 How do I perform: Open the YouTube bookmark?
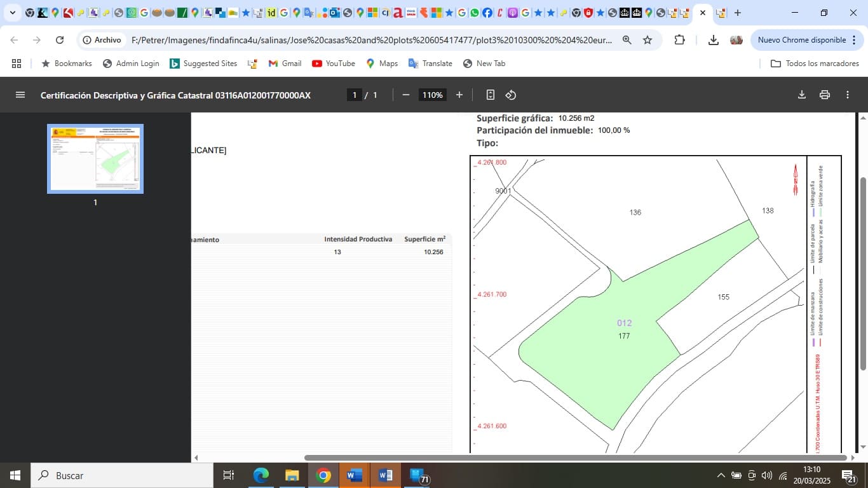pos(334,64)
